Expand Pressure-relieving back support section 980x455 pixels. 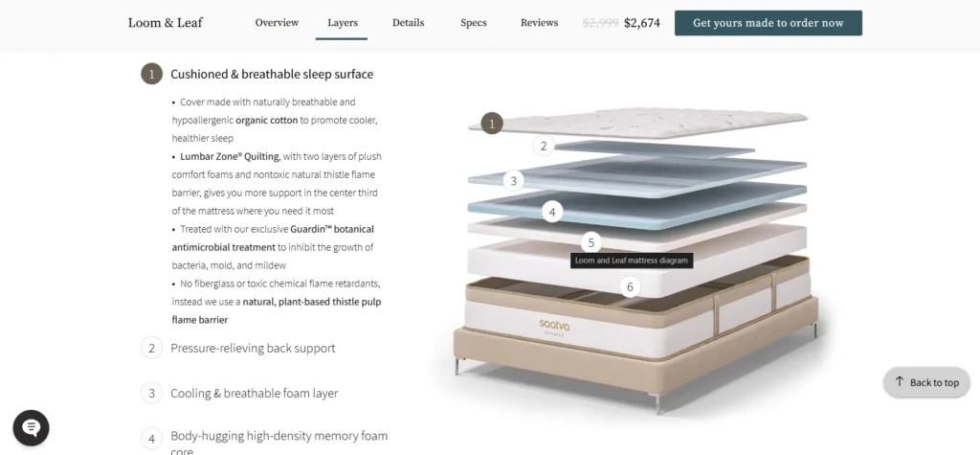point(253,348)
